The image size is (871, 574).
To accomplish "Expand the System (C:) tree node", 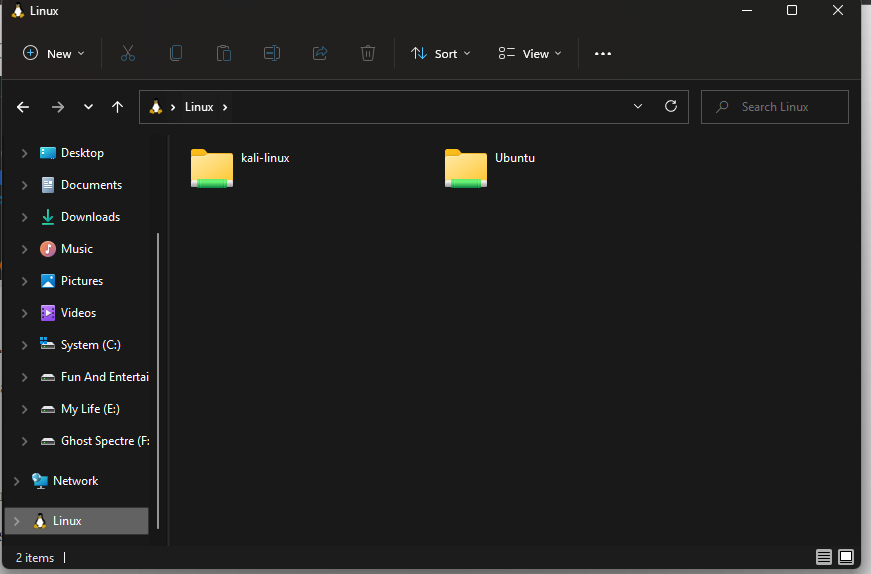I will 24,345.
